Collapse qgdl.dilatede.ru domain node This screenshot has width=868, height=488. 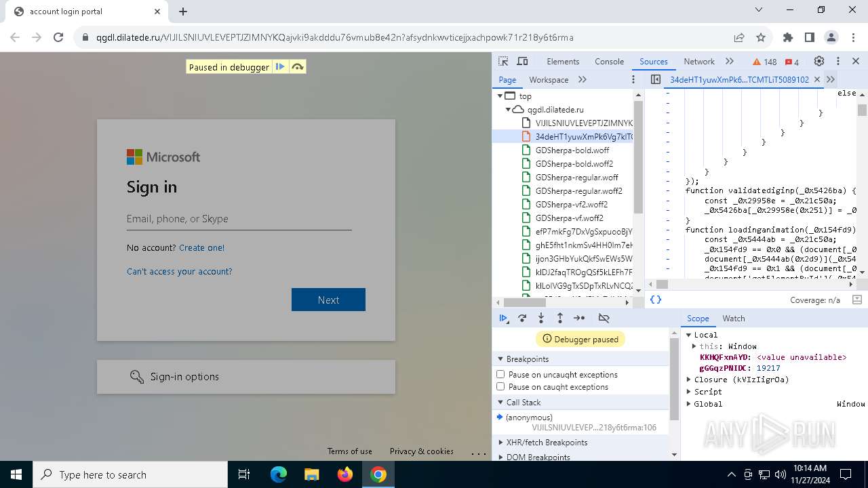(x=508, y=109)
